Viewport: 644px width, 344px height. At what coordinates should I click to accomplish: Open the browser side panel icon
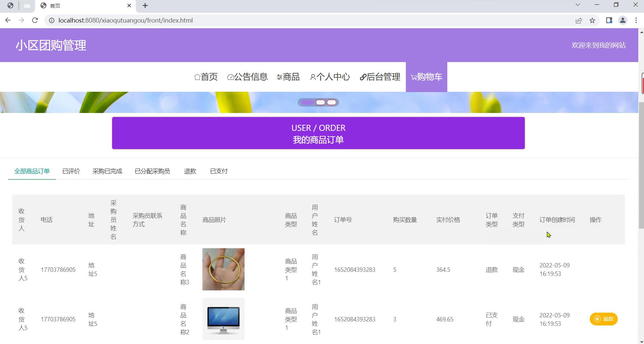tap(609, 20)
